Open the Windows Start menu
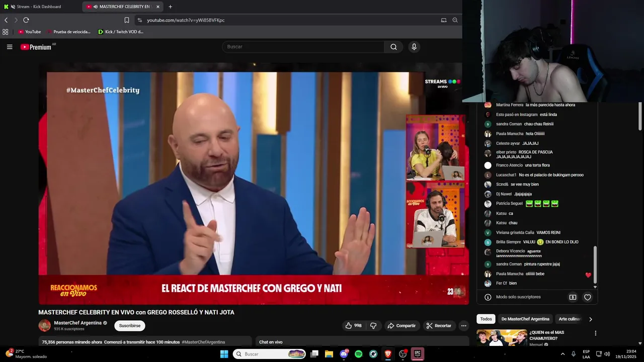644x362 pixels. (224, 354)
